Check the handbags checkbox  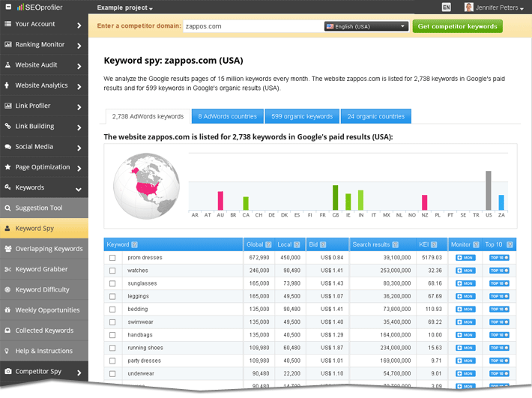112,335
